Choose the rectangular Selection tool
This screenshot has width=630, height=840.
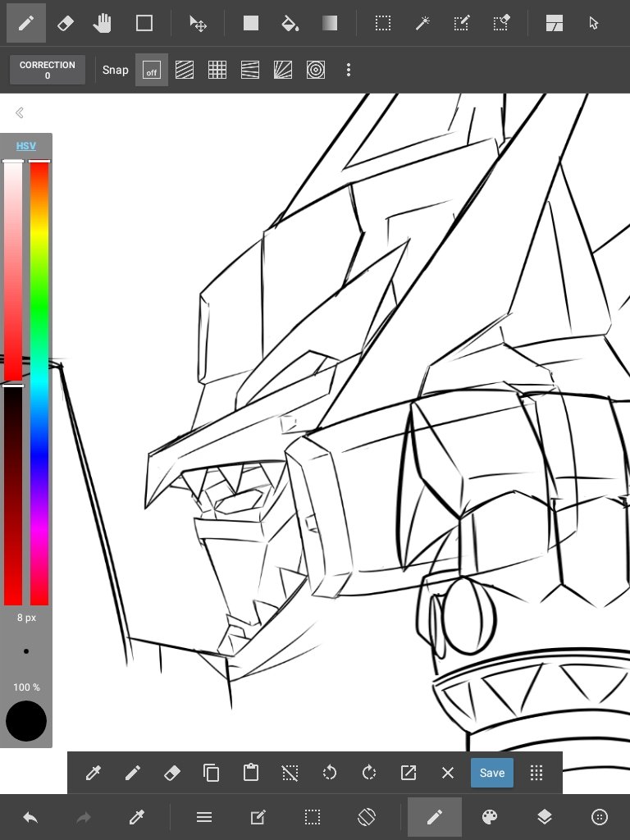[382, 23]
